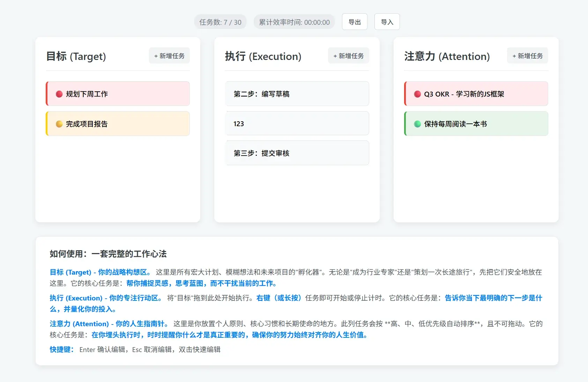The width and height of the screenshot is (588, 382).
Task: Import tasks with the 导入 button
Action: (x=387, y=22)
